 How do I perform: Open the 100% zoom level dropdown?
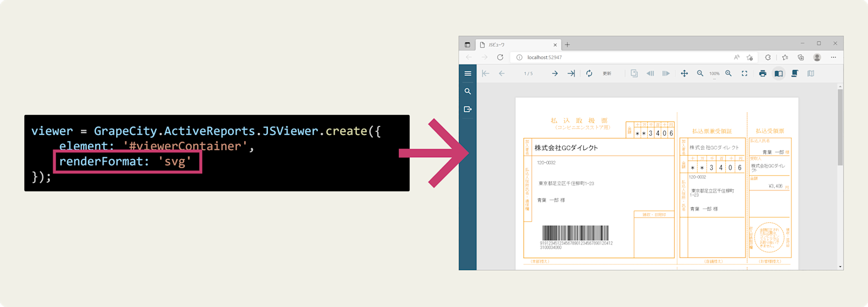[x=714, y=74]
